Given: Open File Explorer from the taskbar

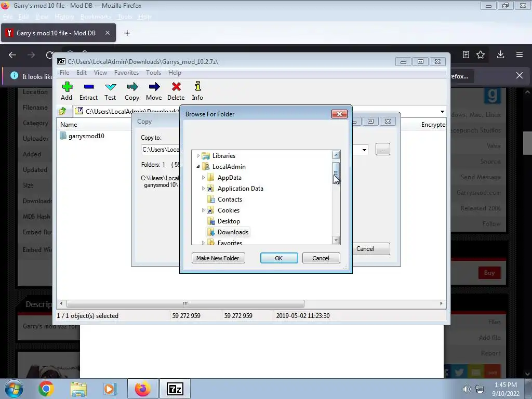Looking at the screenshot, I should [x=79, y=389].
